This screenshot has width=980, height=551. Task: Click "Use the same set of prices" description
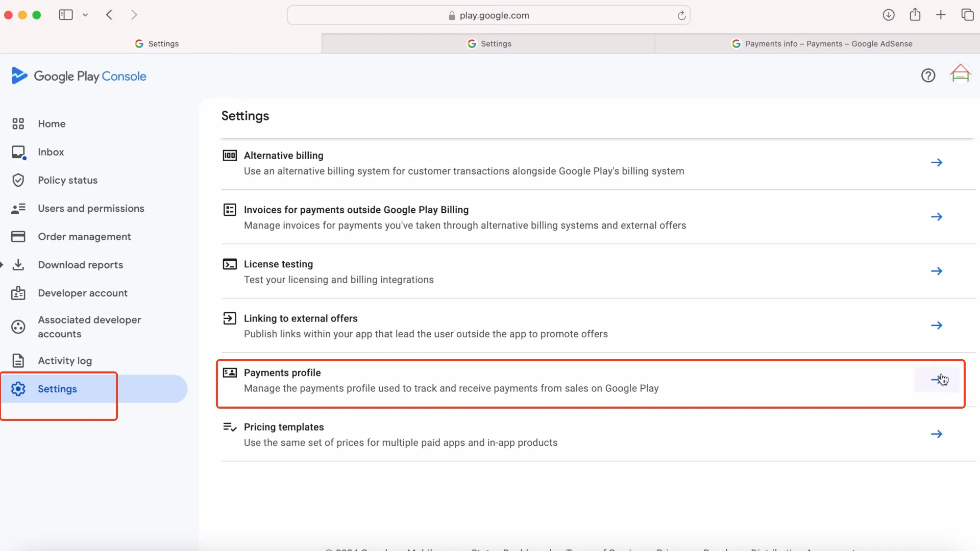pos(401,443)
